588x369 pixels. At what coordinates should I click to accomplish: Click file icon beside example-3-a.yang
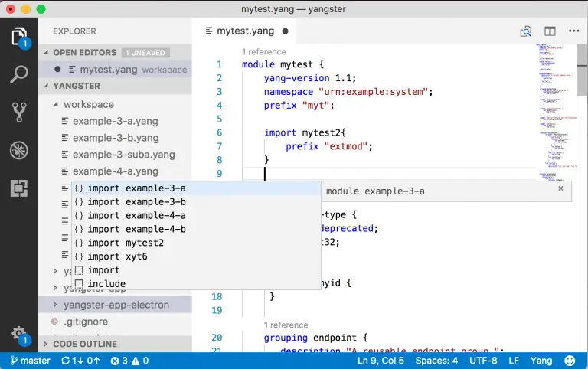[x=65, y=121]
